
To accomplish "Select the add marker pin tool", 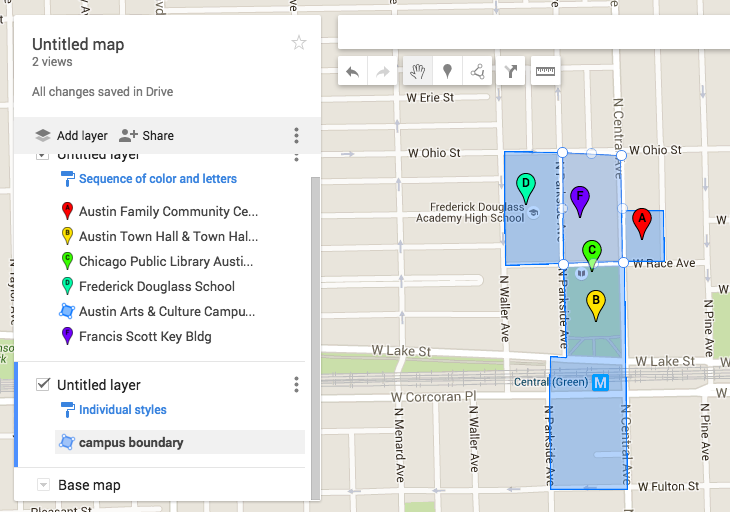I will 447,71.
